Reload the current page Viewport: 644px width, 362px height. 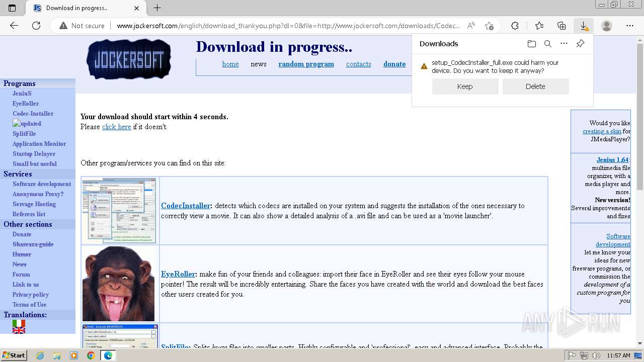[x=36, y=26]
